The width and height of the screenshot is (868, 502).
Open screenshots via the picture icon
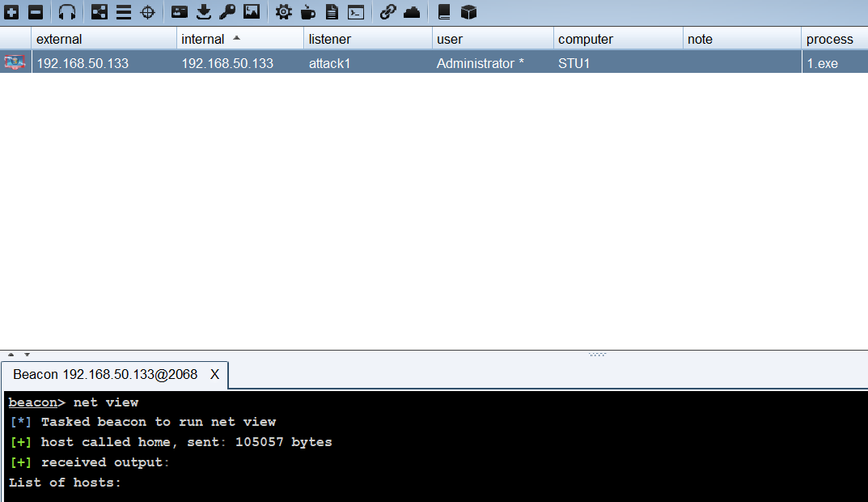[x=252, y=12]
